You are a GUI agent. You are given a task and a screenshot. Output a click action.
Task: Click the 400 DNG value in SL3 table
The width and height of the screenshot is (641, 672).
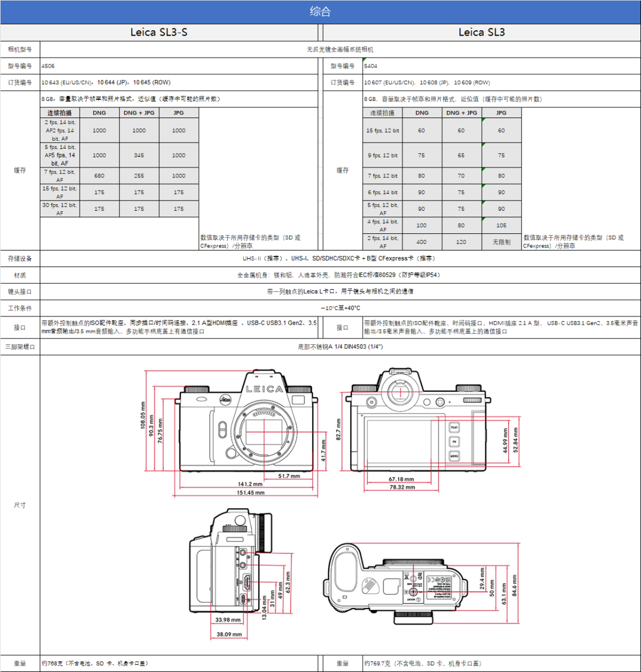pos(421,242)
